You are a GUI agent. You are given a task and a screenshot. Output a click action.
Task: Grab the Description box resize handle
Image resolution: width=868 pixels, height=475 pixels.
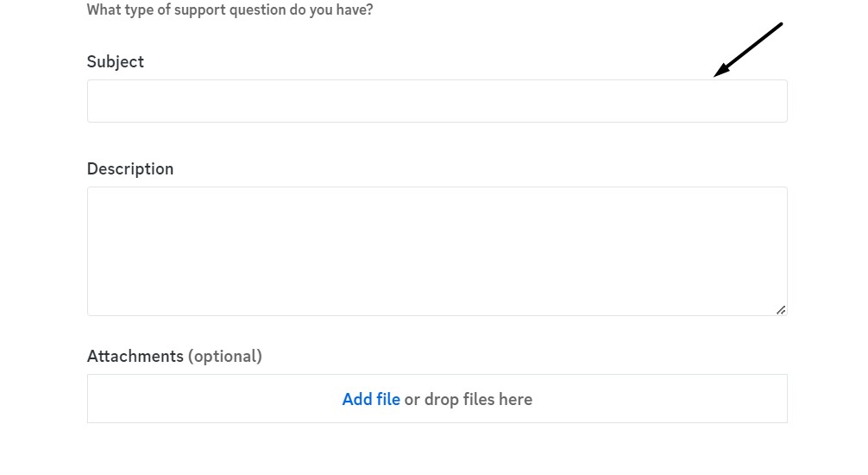pyautogui.click(x=780, y=309)
